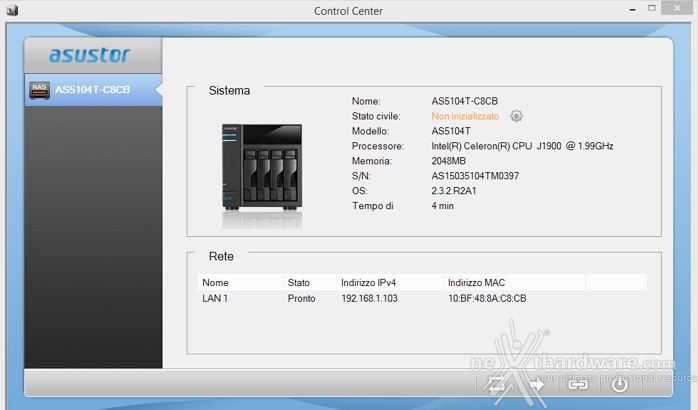Screen dimensions: 698x410
Task: Click the Processore label
Action: tap(377, 146)
